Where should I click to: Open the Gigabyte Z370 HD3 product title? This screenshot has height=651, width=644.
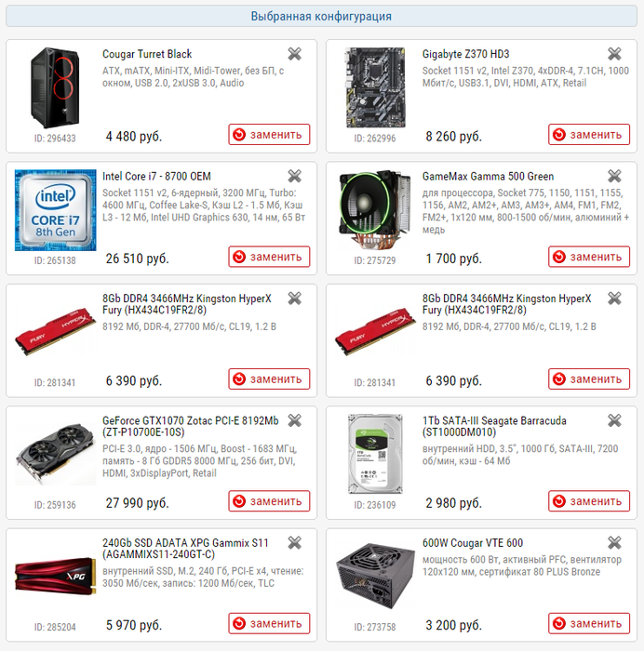(465, 54)
